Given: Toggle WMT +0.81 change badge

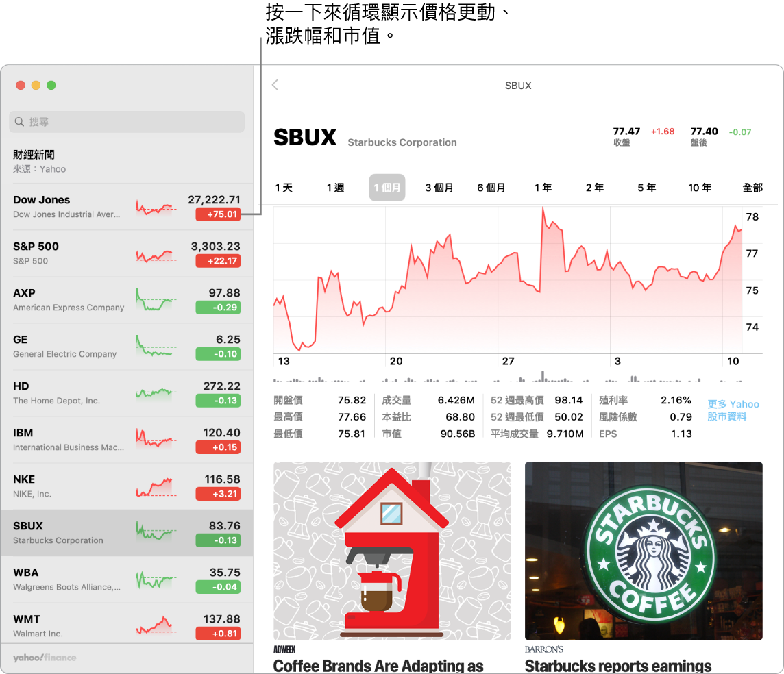Looking at the screenshot, I should [218, 634].
